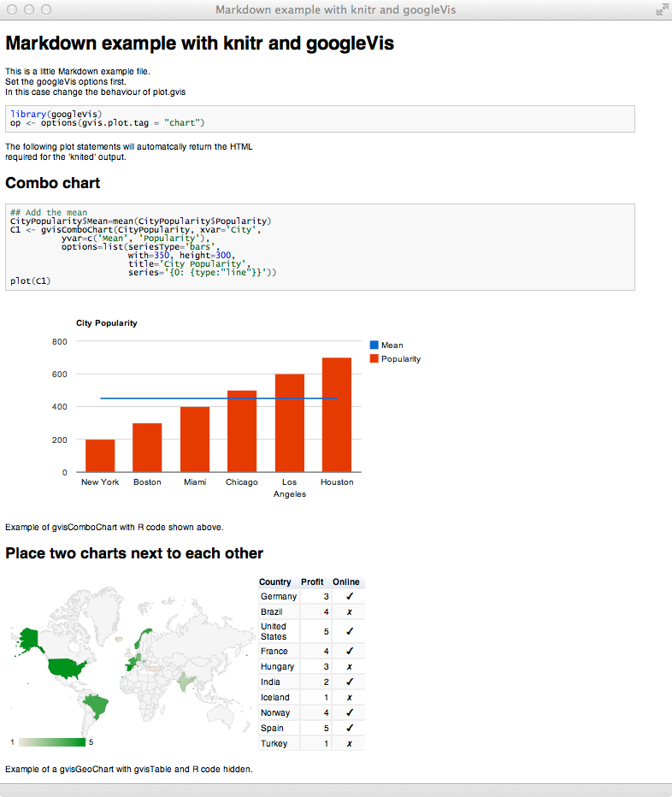Click the blue Mean line in chart
The width and height of the screenshot is (672, 797).
[x=219, y=398]
